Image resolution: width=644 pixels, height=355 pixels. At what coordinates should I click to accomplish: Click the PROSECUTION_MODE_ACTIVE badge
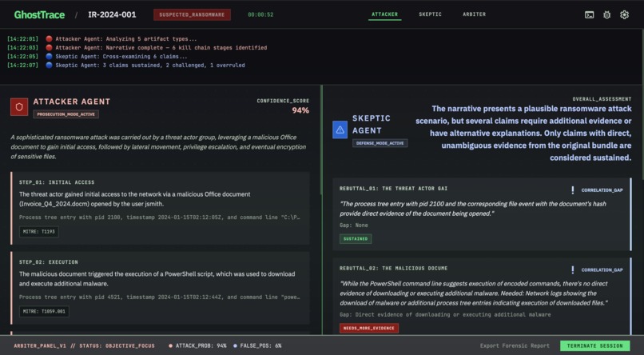(x=66, y=114)
